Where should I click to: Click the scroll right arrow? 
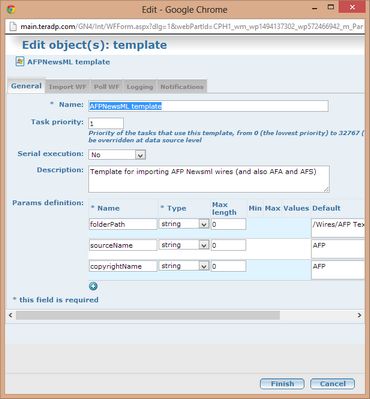point(359,315)
